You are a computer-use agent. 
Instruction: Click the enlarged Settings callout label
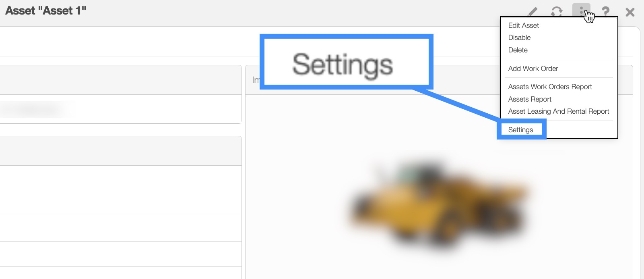(343, 65)
